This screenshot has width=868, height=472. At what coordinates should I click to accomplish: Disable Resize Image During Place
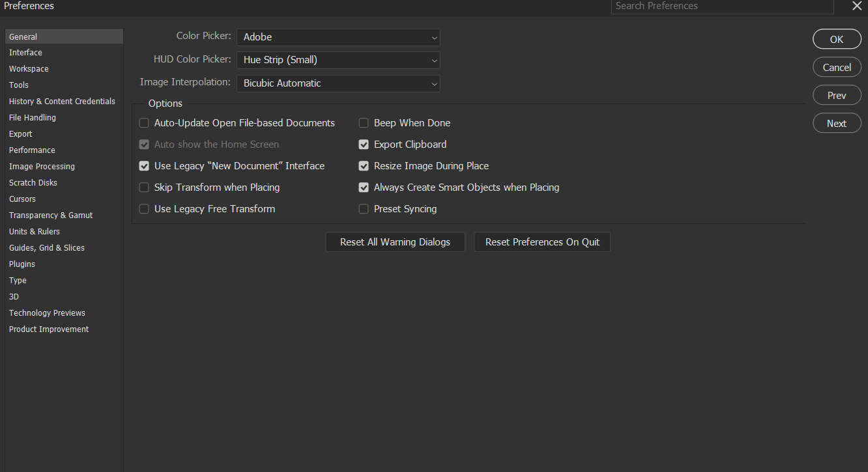363,165
